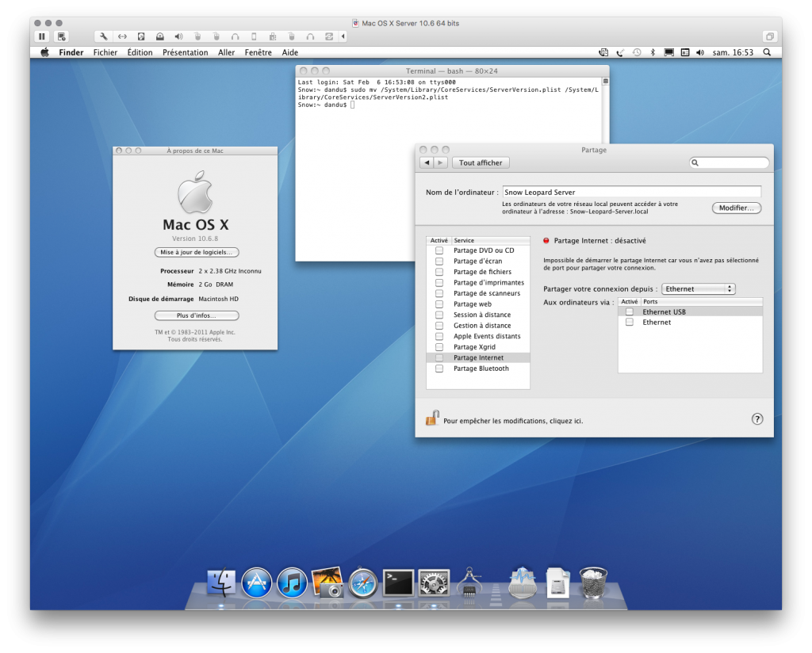Click the Plus d'infos... button
The width and height of the screenshot is (812, 653).
[x=195, y=315]
